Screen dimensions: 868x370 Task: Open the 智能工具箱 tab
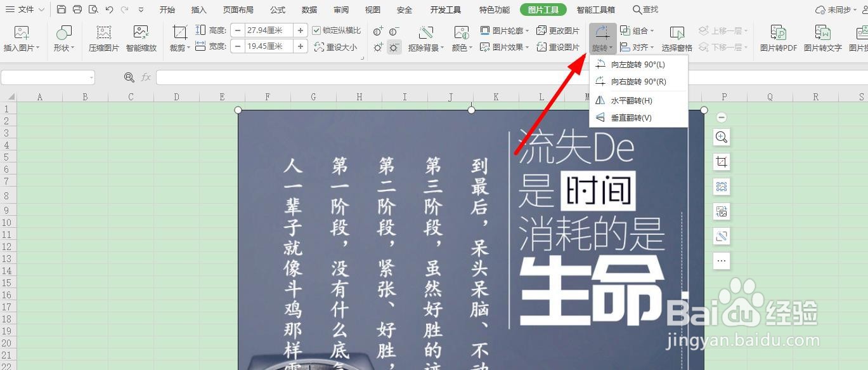[596, 10]
